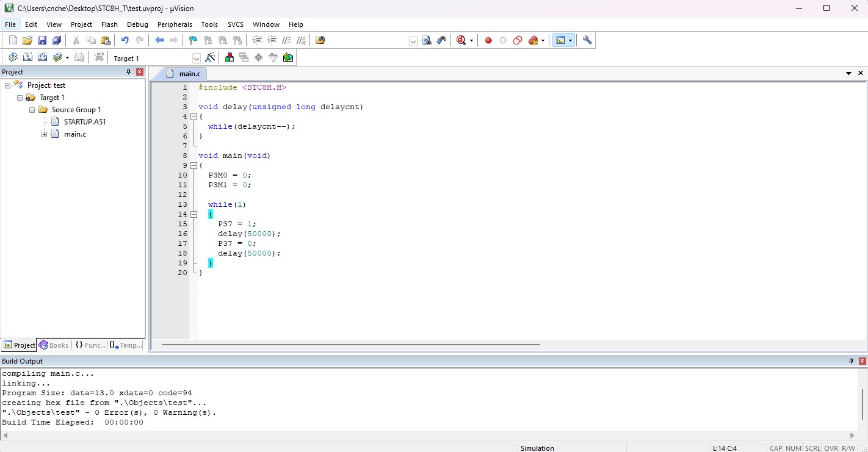Screen dimensions: 868x452
Task: Insert a breakpoint with the red dot icon
Action: (x=488, y=40)
